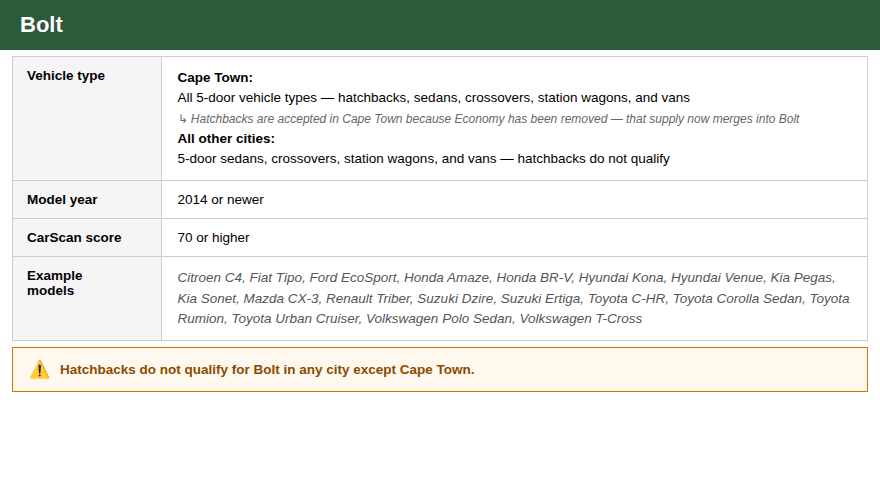Screen dimensions: 880x480
Task: Select the 'Vehicle type' row label
Action: coord(66,76)
